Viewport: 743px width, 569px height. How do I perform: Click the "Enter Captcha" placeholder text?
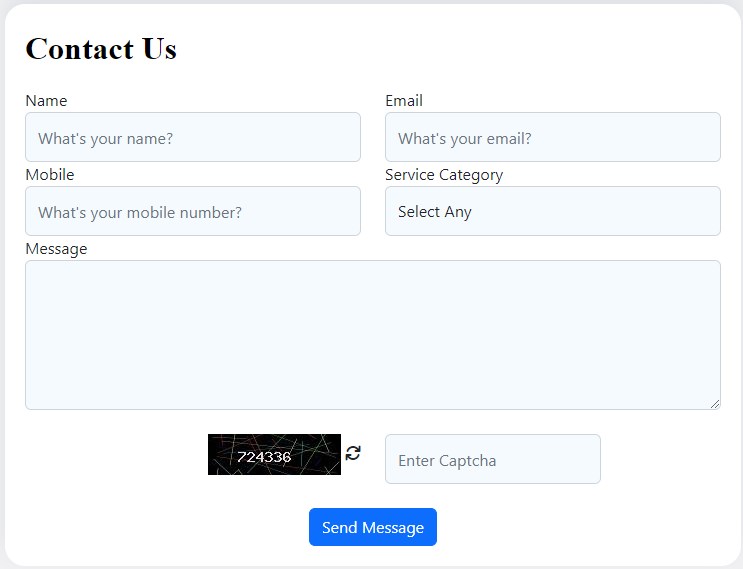(x=447, y=461)
